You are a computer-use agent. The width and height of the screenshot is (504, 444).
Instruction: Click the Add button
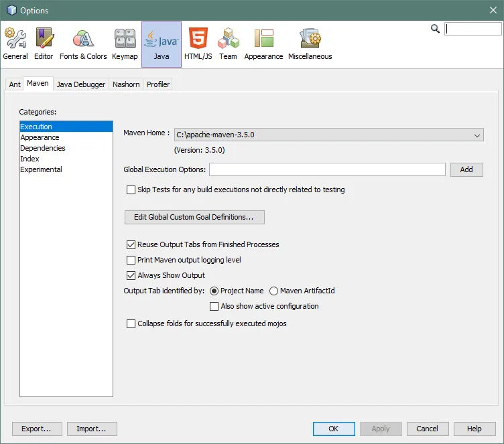tap(466, 169)
